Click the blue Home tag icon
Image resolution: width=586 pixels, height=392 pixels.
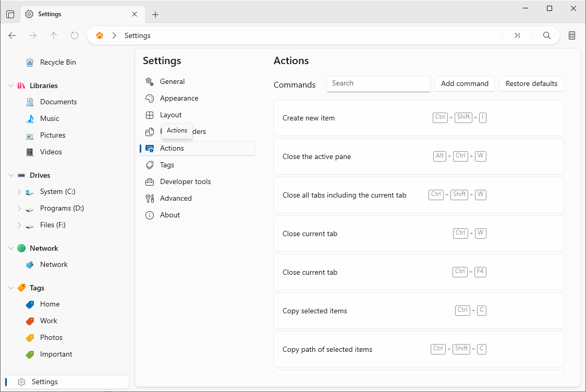click(30, 304)
